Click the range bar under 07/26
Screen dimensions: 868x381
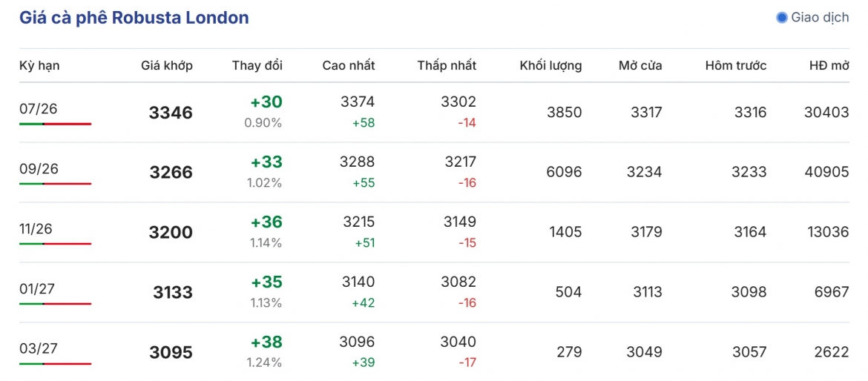point(56,124)
